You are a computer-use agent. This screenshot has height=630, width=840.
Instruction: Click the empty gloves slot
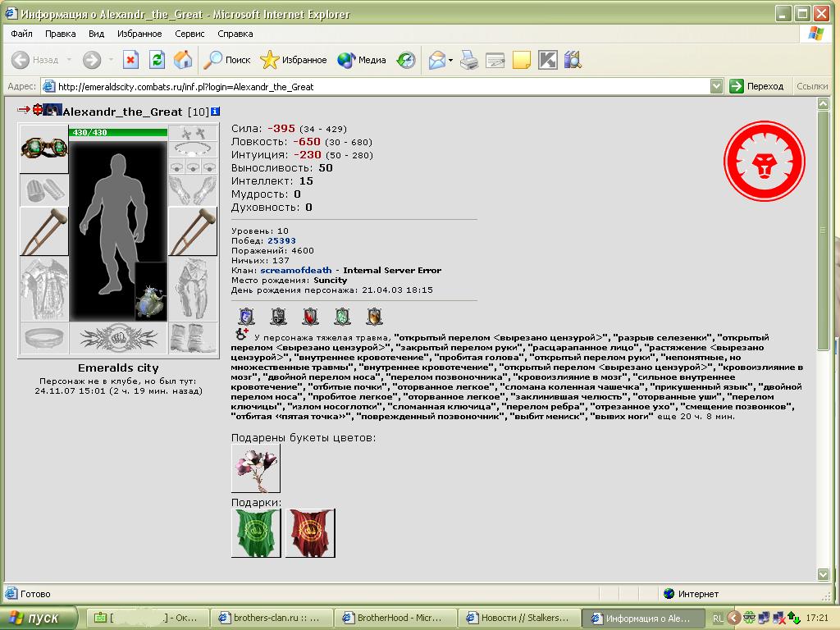pos(193,190)
